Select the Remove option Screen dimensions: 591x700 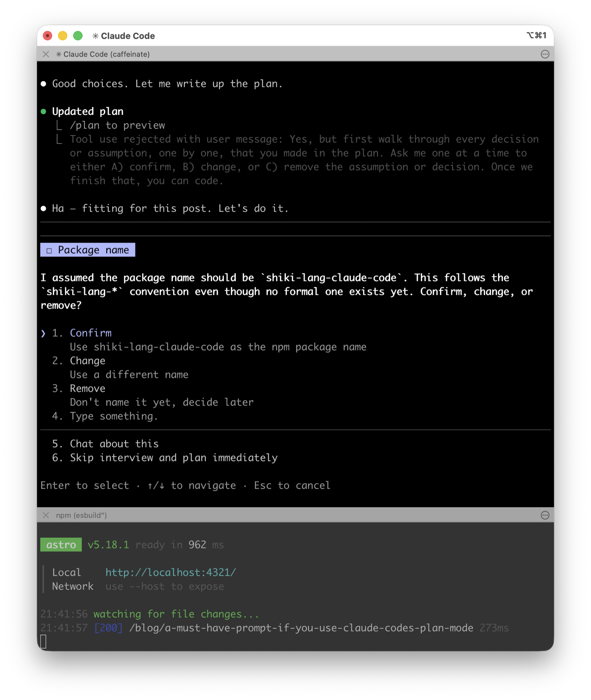[87, 388]
